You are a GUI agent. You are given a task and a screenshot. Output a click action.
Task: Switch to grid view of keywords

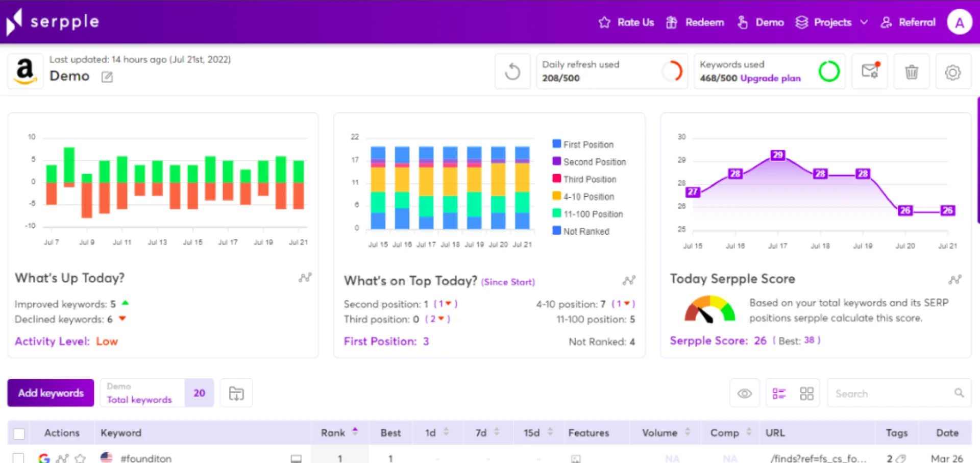point(806,393)
